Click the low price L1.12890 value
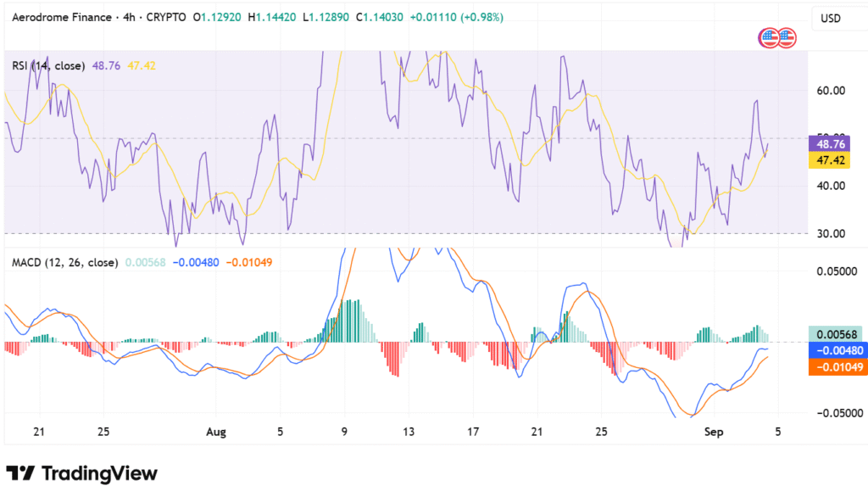This screenshot has height=497, width=868. [326, 17]
